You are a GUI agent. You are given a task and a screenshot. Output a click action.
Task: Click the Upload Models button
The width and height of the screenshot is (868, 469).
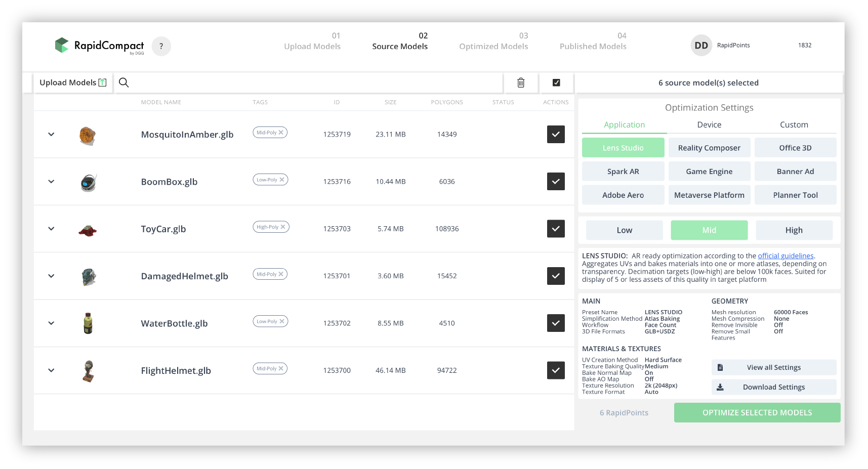(x=73, y=82)
